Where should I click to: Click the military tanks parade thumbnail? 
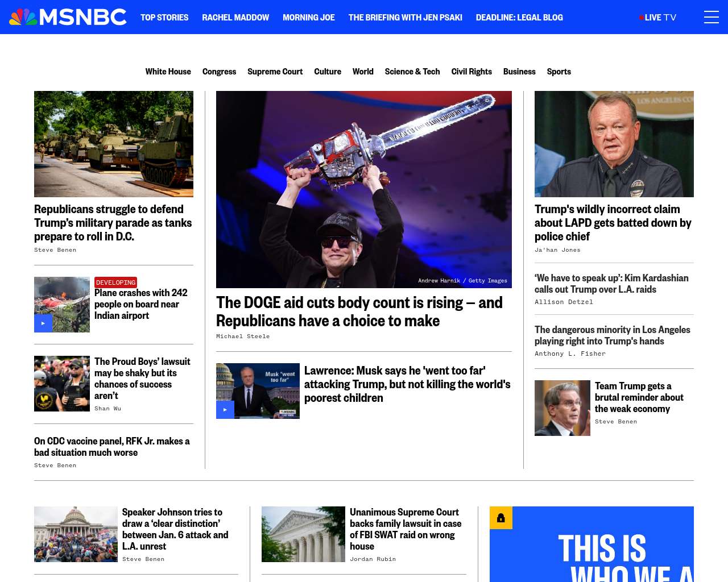[x=114, y=144]
